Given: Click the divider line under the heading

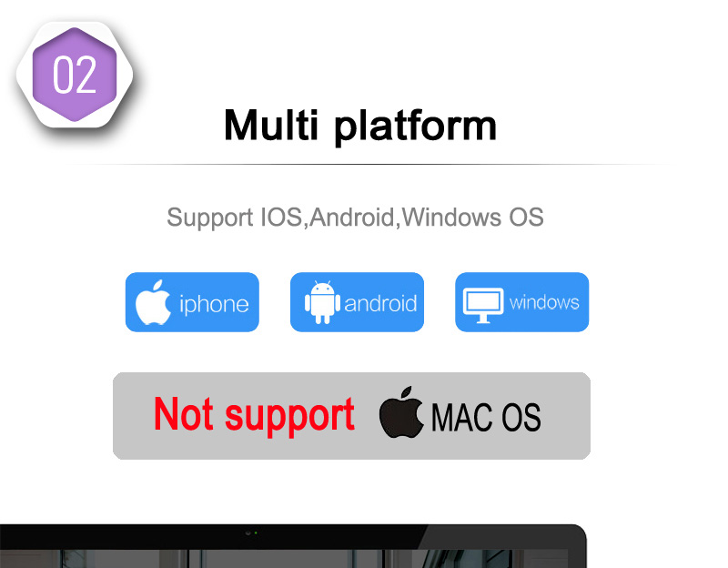Looking at the screenshot, I should [x=369, y=164].
